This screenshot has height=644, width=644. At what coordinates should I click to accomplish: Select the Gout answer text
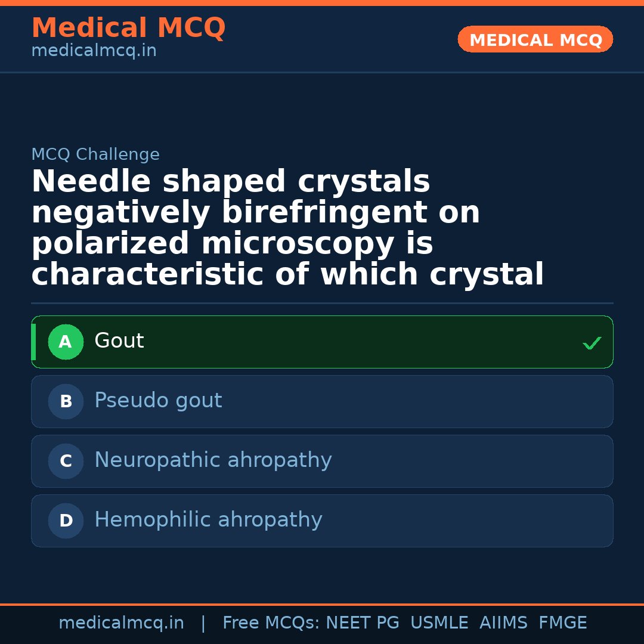point(119,341)
